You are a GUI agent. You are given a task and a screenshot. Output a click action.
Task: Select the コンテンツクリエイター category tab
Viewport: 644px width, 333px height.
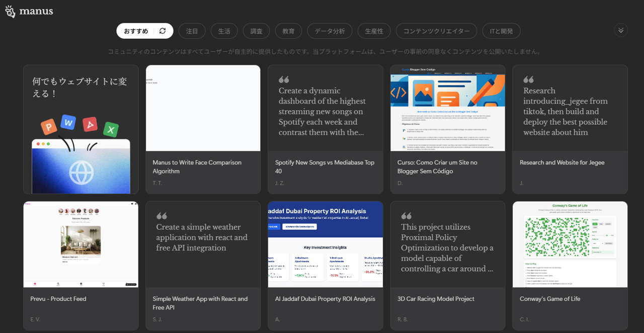coord(437,31)
